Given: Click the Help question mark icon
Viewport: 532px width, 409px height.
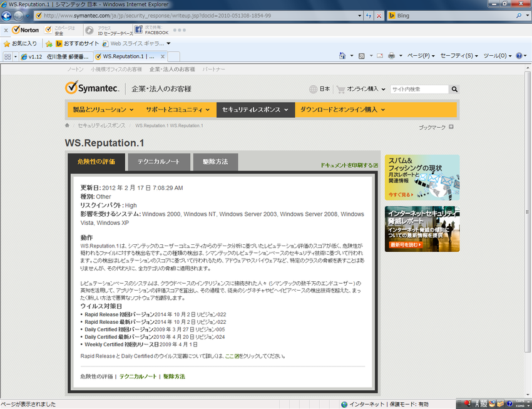Looking at the screenshot, I should click(519, 56).
